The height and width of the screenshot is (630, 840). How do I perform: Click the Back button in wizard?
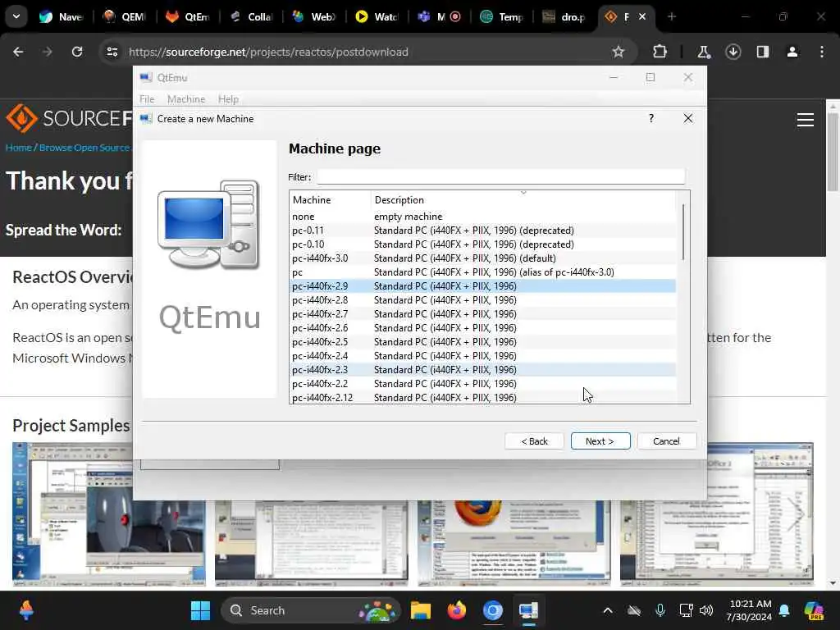point(534,441)
